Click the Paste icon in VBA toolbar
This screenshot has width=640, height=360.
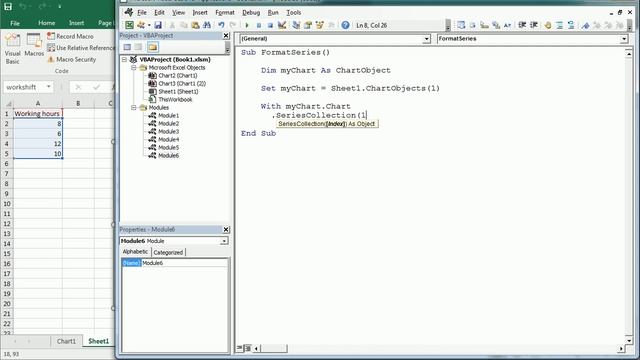195,25
